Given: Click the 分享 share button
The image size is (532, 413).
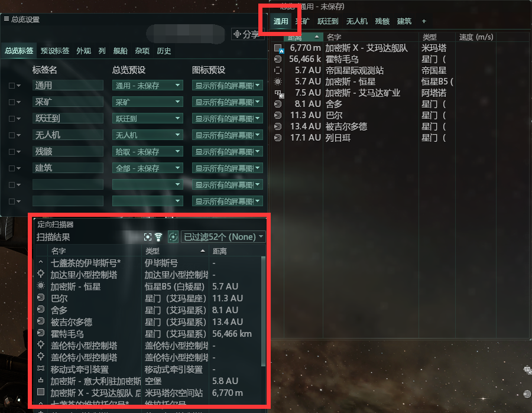Looking at the screenshot, I should coord(246,34).
